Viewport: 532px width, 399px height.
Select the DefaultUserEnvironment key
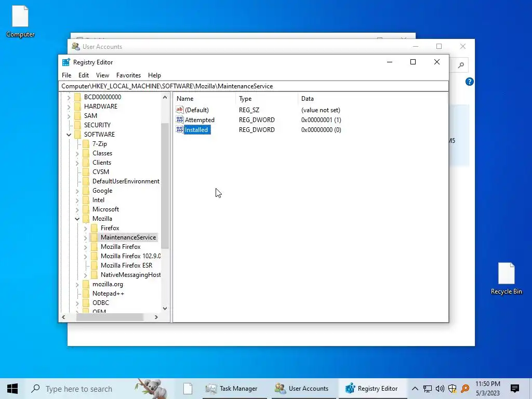(126, 181)
